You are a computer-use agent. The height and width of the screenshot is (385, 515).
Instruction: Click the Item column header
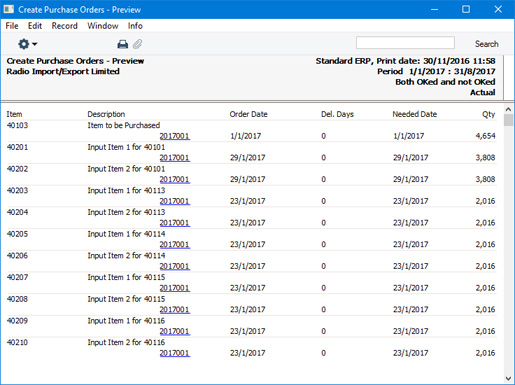pyautogui.click(x=14, y=114)
